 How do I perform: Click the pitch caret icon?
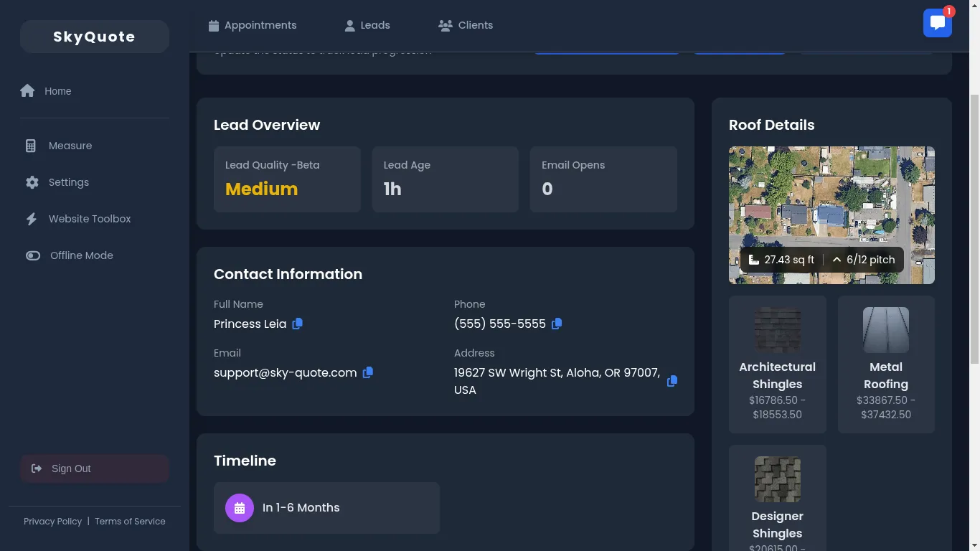pos(837,260)
